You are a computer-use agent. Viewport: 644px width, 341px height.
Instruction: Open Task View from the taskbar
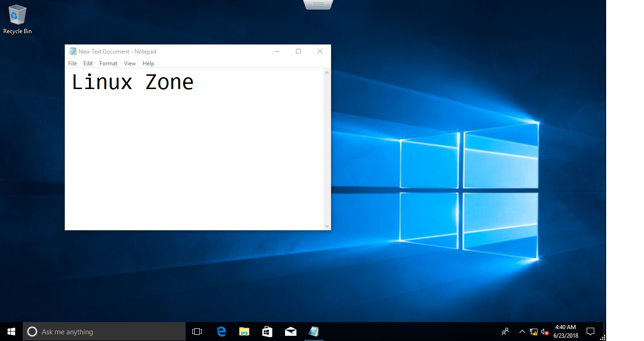tap(197, 332)
